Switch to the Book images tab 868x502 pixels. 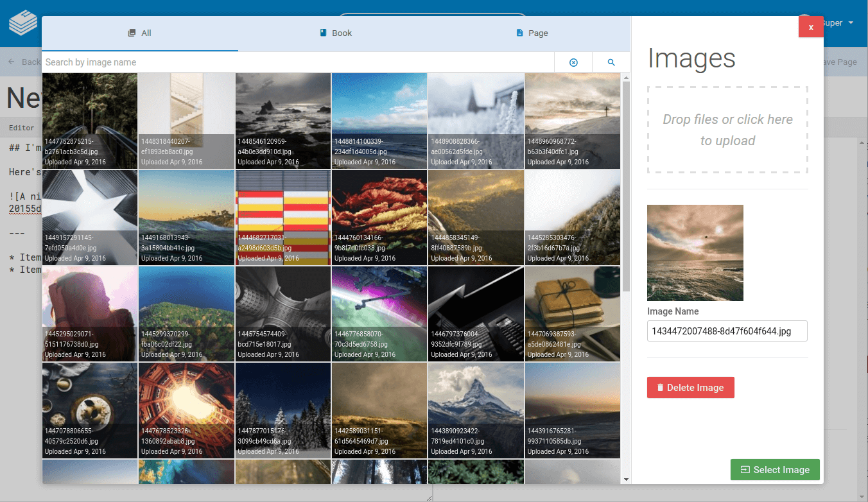point(336,33)
